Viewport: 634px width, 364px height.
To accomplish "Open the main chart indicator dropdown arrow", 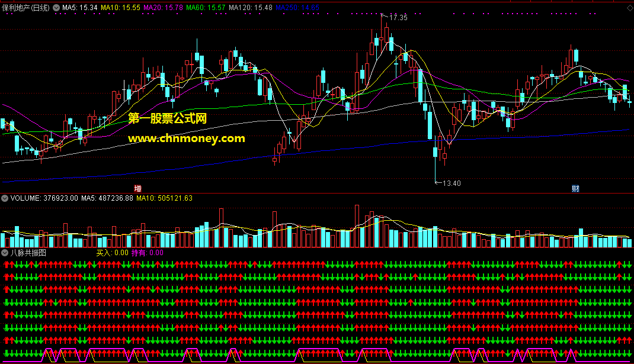I will 56,8.
